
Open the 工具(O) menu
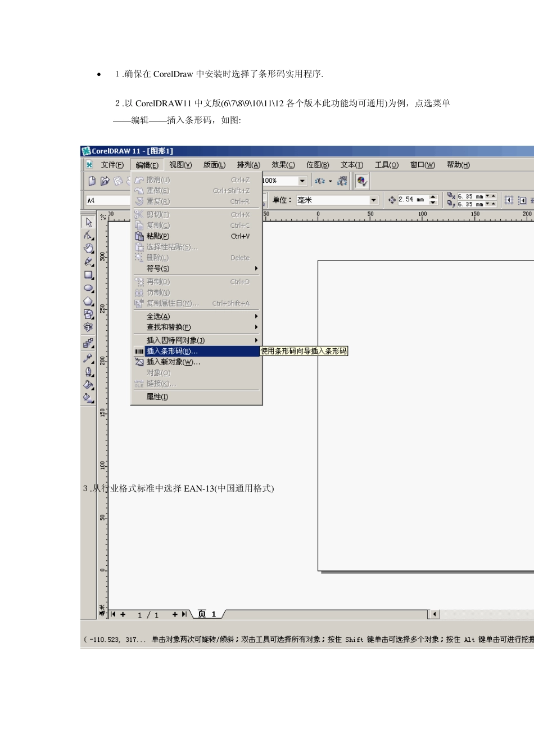(x=387, y=165)
